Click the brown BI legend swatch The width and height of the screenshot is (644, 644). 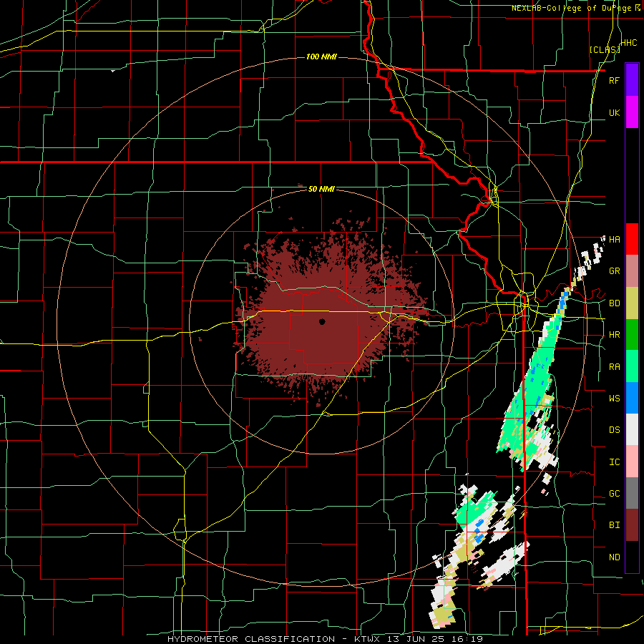coord(632,525)
